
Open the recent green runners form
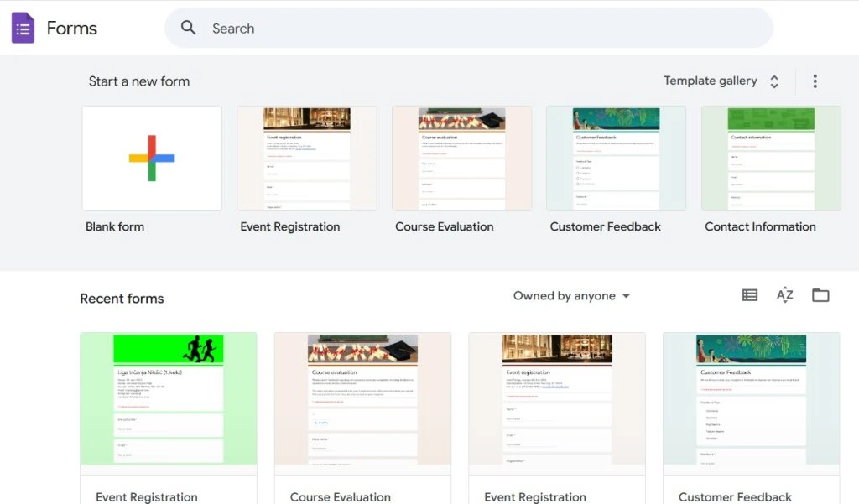[x=169, y=398]
